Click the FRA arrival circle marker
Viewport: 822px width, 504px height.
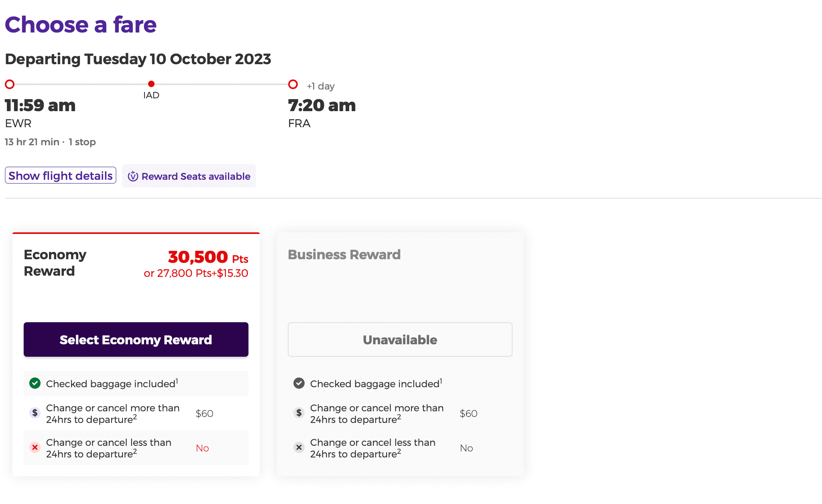(x=293, y=84)
